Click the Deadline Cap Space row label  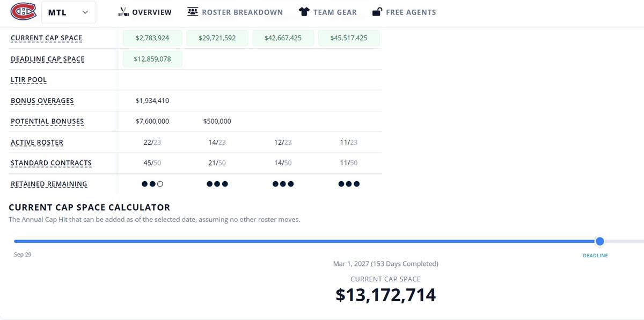point(47,59)
